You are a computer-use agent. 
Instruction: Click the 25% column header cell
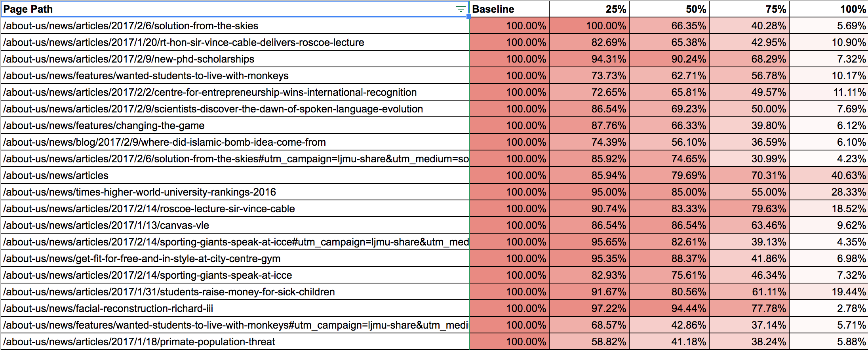[589, 9]
